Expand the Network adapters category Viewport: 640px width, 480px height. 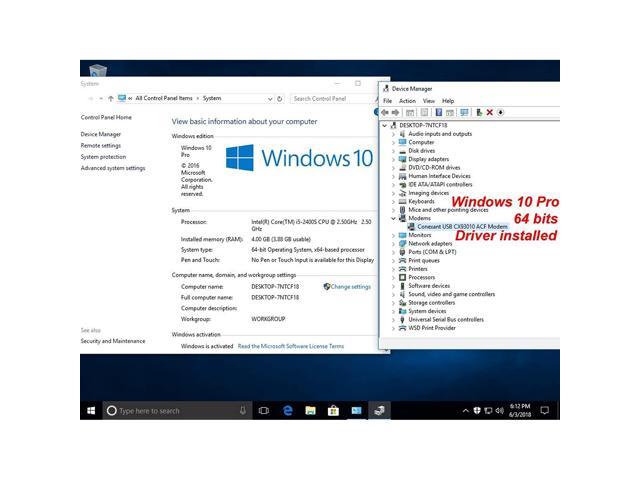coord(393,243)
